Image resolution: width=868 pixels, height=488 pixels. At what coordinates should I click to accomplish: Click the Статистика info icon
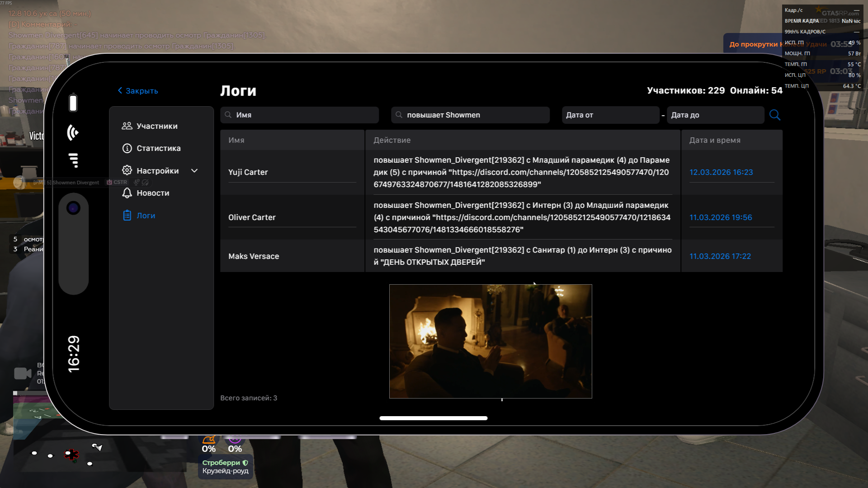pyautogui.click(x=127, y=148)
